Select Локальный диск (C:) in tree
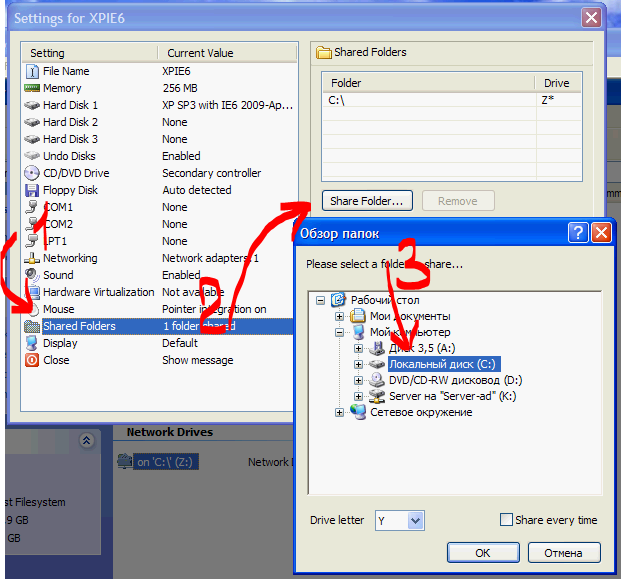The height and width of the screenshot is (579, 621). tap(442, 364)
